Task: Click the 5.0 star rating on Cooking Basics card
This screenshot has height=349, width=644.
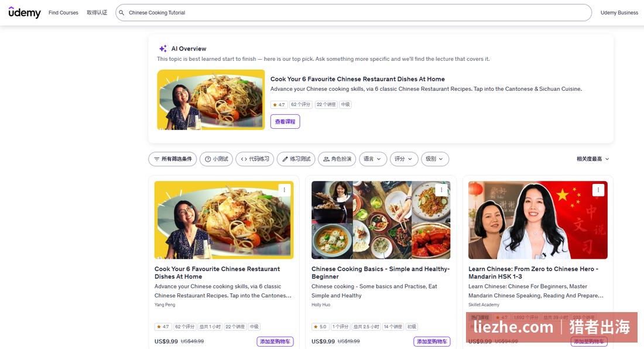Action: (320, 327)
